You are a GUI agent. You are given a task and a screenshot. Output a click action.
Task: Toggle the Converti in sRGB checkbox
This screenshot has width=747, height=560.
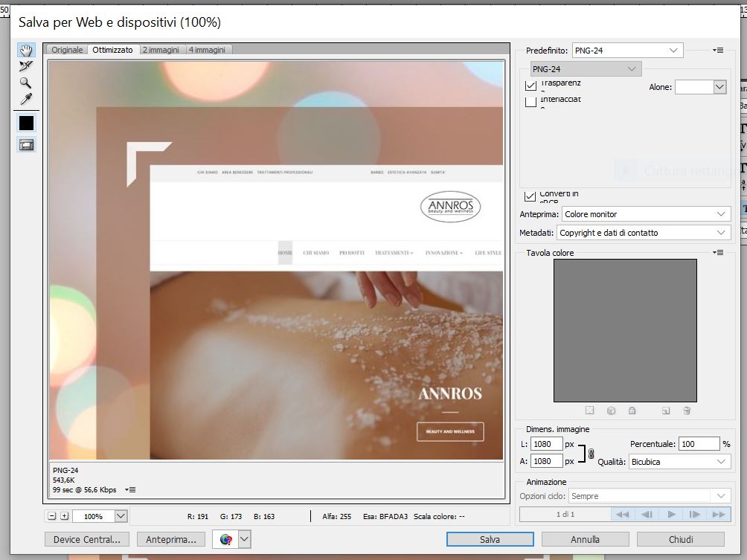point(530,196)
